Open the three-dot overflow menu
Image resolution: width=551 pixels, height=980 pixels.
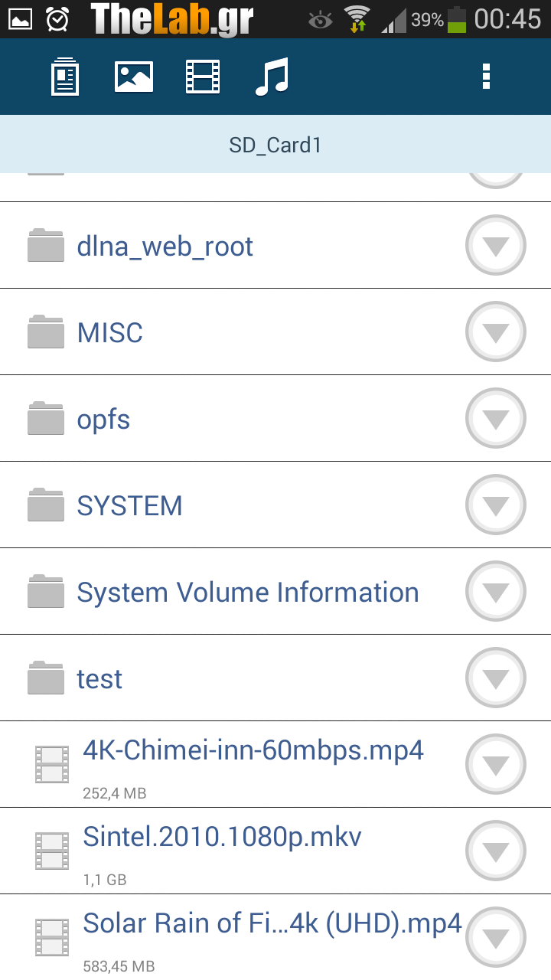pyautogui.click(x=486, y=77)
